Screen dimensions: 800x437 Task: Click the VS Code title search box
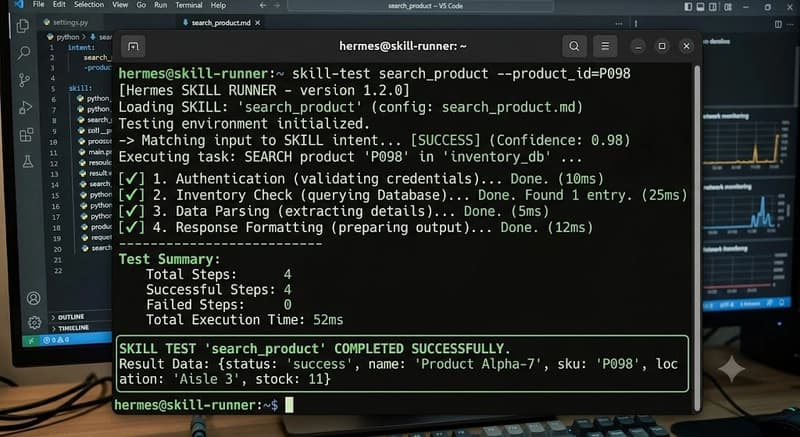click(x=420, y=6)
